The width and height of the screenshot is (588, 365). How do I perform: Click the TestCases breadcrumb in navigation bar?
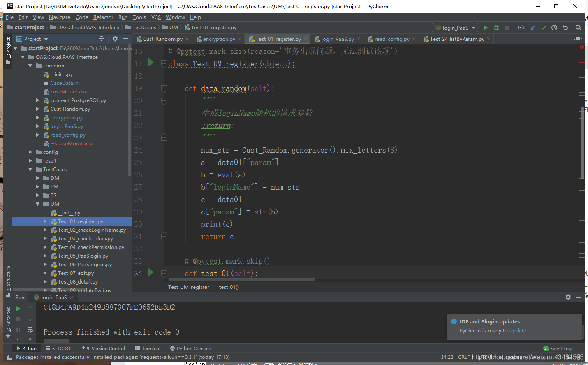(144, 28)
